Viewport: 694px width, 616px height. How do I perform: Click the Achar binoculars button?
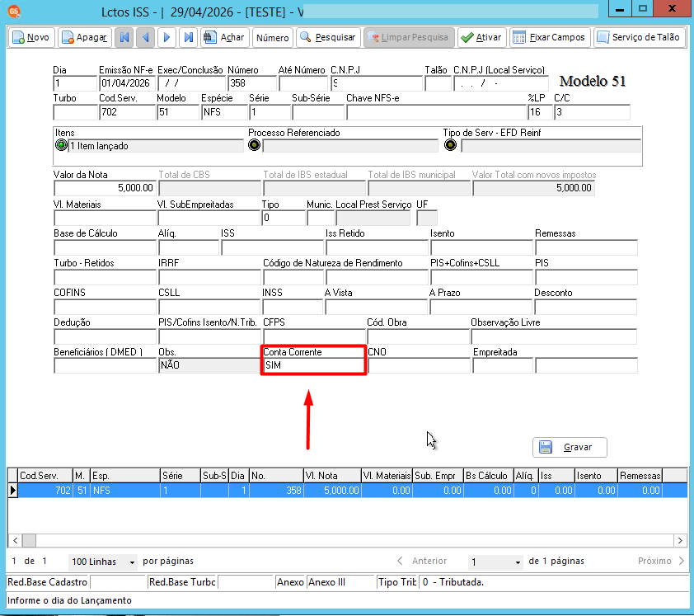[224, 38]
